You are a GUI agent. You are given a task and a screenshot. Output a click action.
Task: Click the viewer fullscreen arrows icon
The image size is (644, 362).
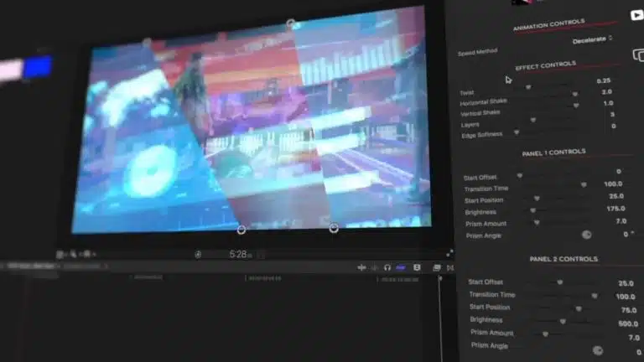449,253
